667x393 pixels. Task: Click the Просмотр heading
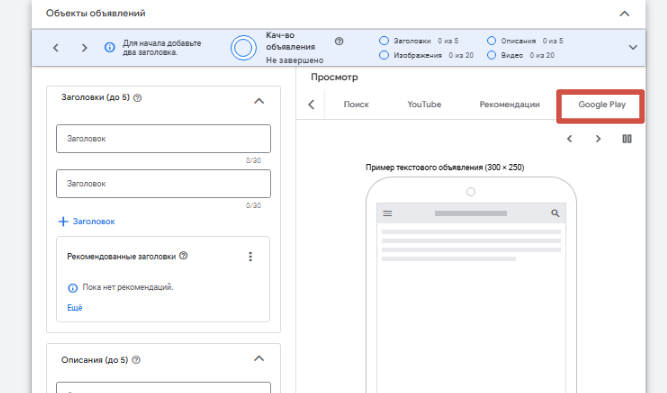click(x=334, y=77)
